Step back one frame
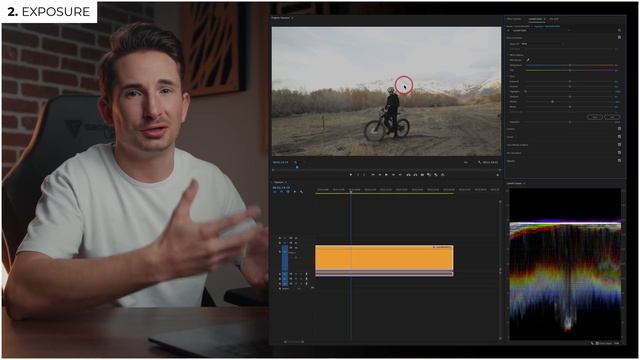This screenshot has height=360, width=640. coord(380,175)
